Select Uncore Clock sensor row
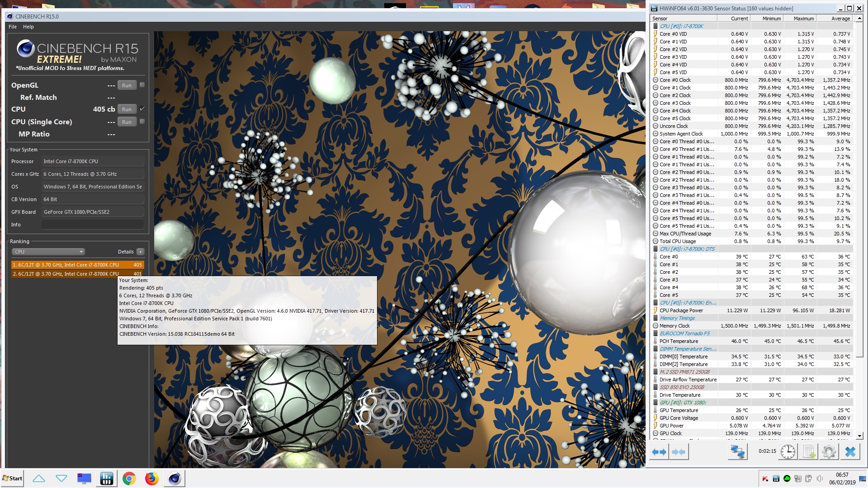 751,126
